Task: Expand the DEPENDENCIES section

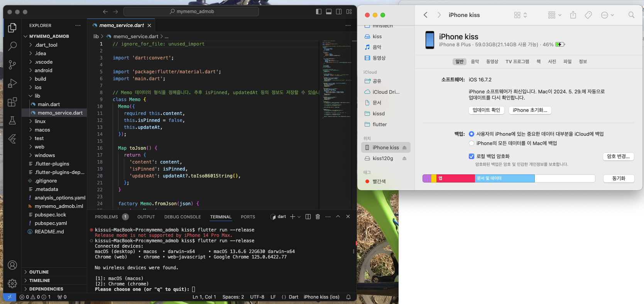Action: [54, 289]
